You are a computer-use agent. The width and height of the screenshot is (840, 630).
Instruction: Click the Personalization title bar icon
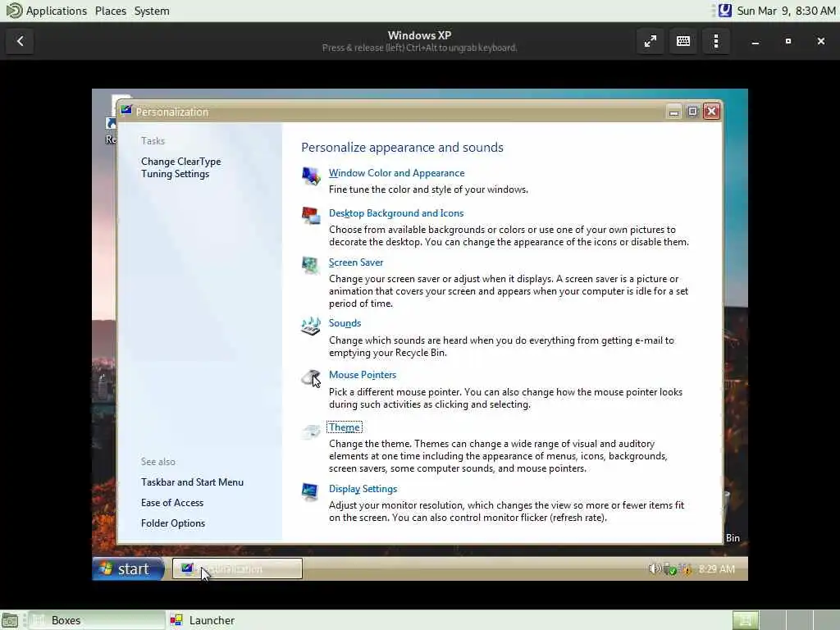tap(126, 111)
